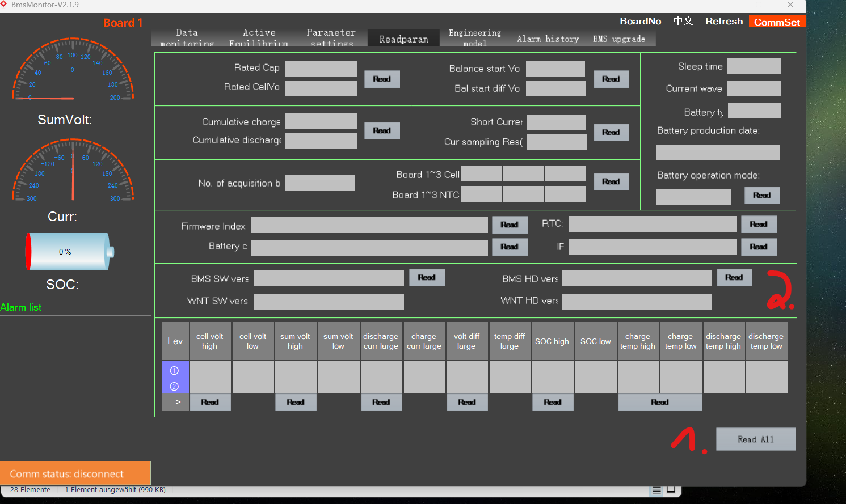
Task: Click the level arrow button in alarm table
Action: (175, 402)
